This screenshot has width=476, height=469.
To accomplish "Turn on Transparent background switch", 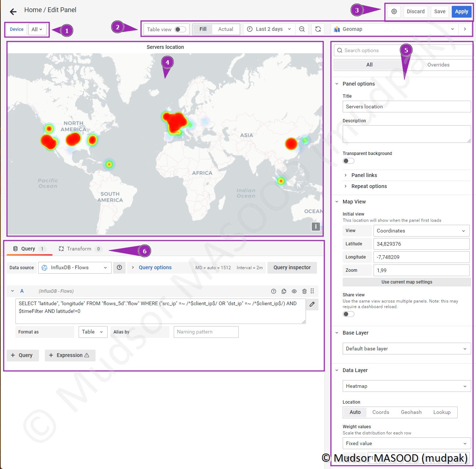I will [x=349, y=161].
